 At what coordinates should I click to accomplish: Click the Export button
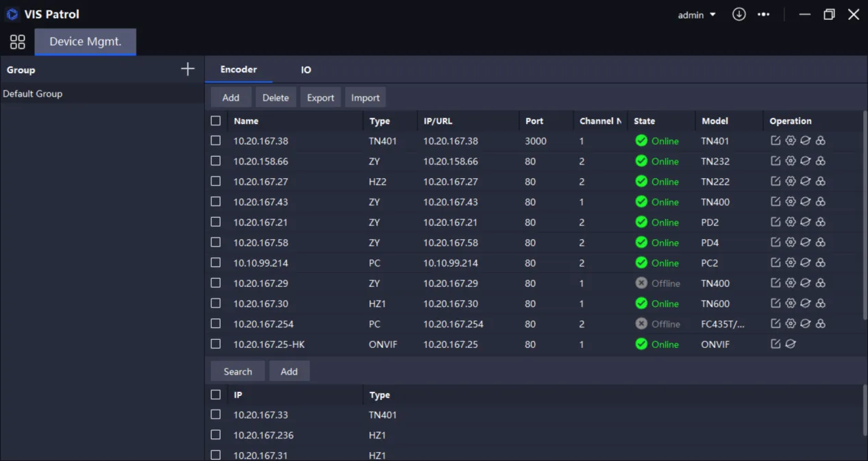click(x=320, y=98)
